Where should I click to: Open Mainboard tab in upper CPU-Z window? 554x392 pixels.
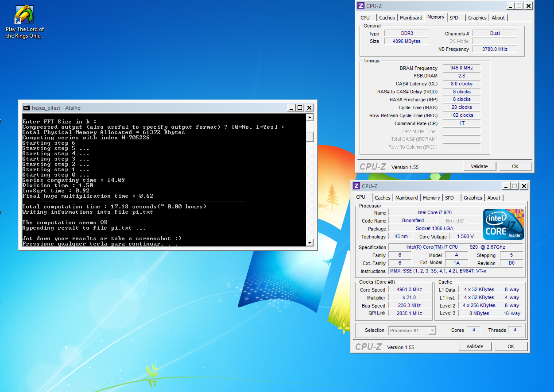coord(411,18)
